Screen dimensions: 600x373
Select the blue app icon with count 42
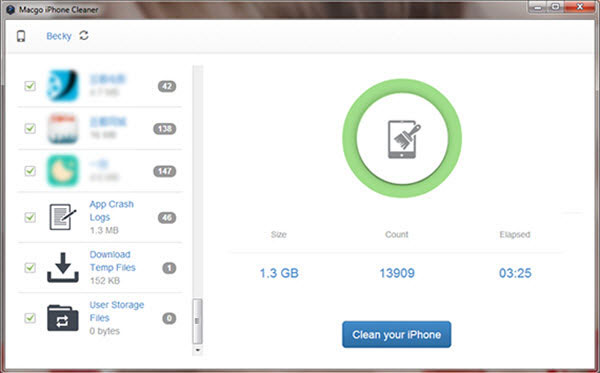(63, 86)
